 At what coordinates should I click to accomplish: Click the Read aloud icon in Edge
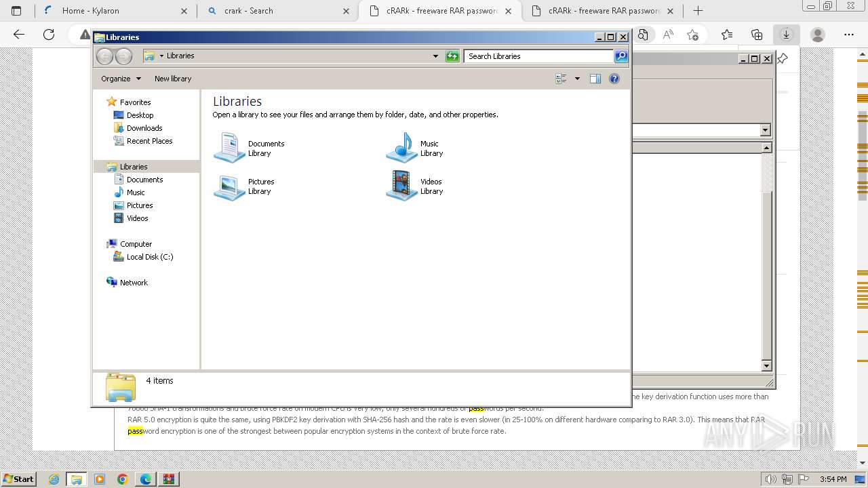coord(668,35)
